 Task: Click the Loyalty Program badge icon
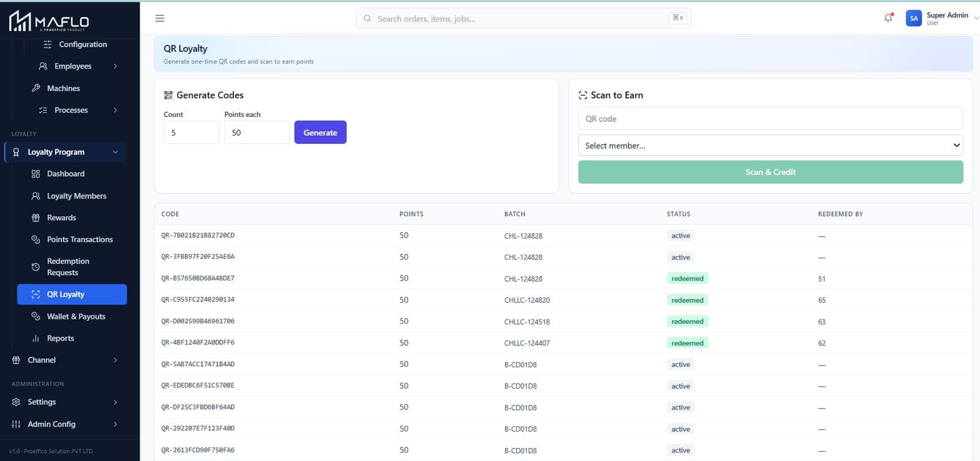[16, 152]
